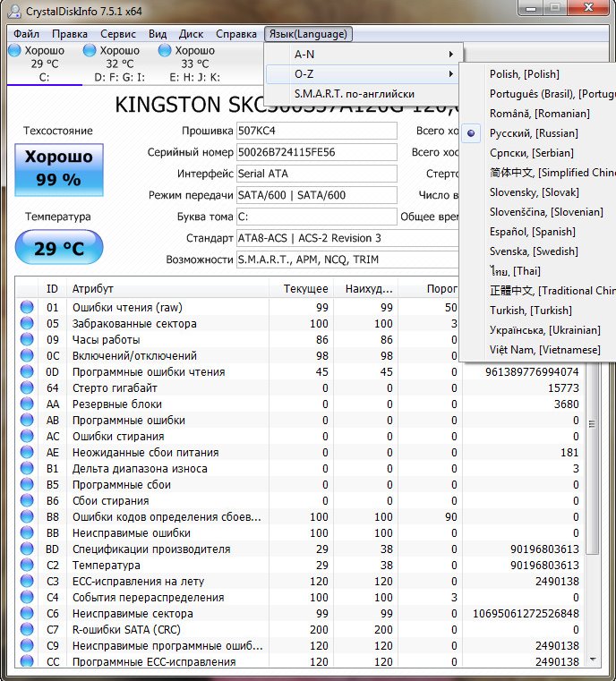The height and width of the screenshot is (681, 616).
Task: Click the Возможности field S.M.A.R.T., APM, NCQ, TRIM
Action: (x=347, y=260)
